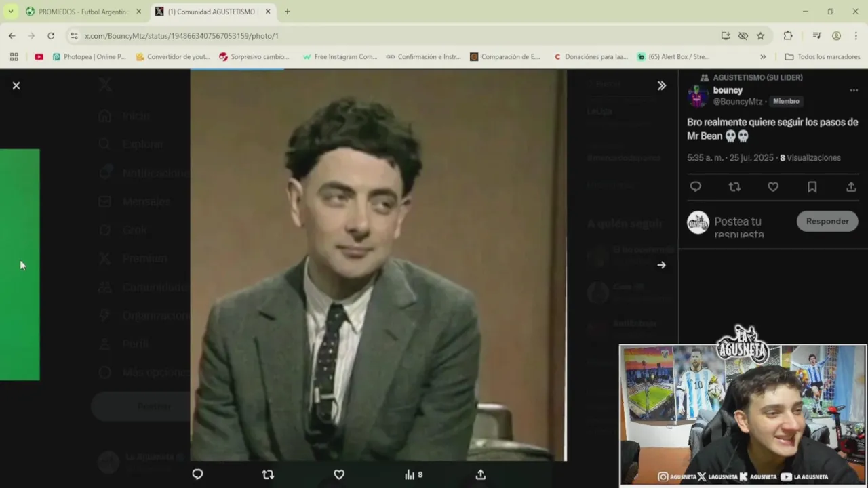Open the Photopea bookmark

(90, 57)
